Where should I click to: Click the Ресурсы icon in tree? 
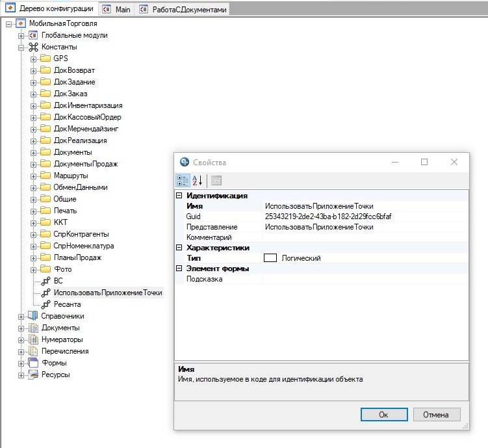coord(33,375)
